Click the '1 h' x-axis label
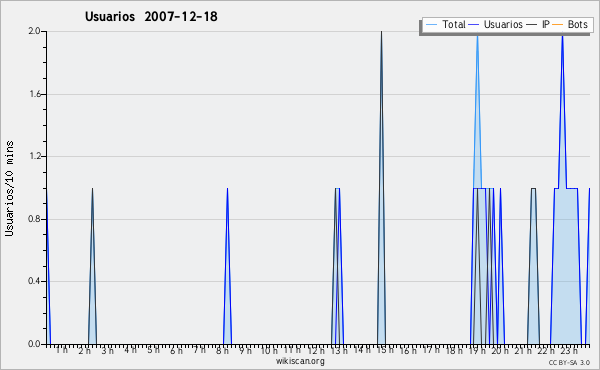Viewport: 600px width, 370px height. point(62,350)
